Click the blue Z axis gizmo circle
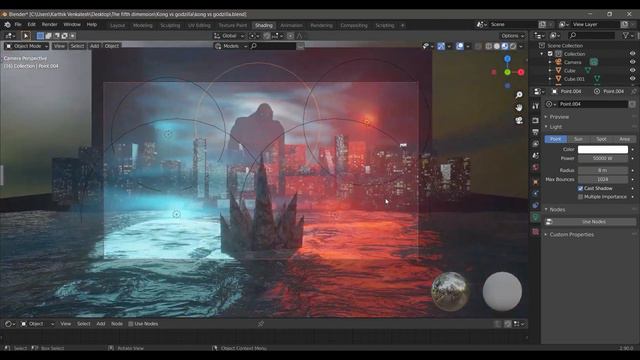The width and height of the screenshot is (640, 360). pos(507,59)
